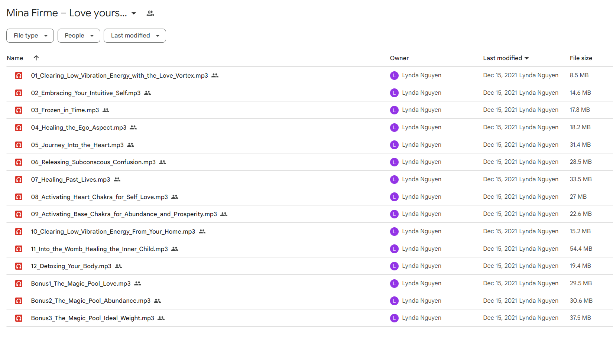This screenshot has height=364, width=613.
Task: Select file 03_Frozen_in_Time.mp3
Action: [65, 110]
